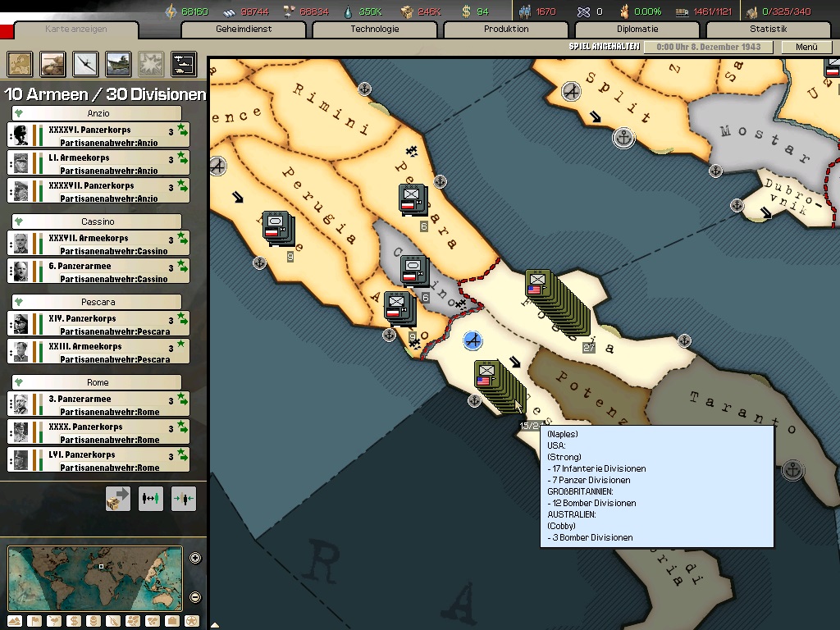840x630 pixels.
Task: Select the dollar-sign map mode below minimap
Action: (74, 622)
